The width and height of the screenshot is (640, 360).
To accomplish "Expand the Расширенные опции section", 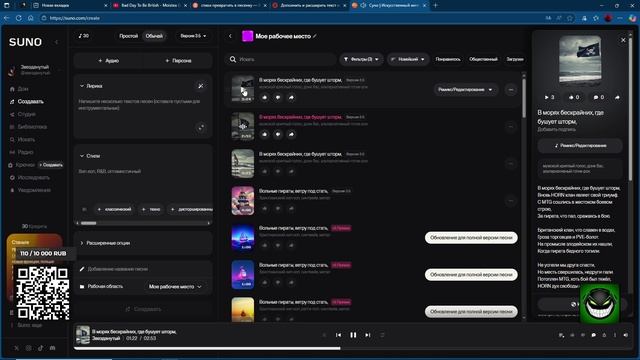I will 143,243.
